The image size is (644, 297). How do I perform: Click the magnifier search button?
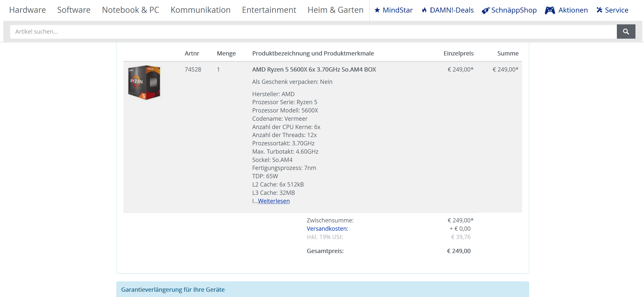[626, 32]
